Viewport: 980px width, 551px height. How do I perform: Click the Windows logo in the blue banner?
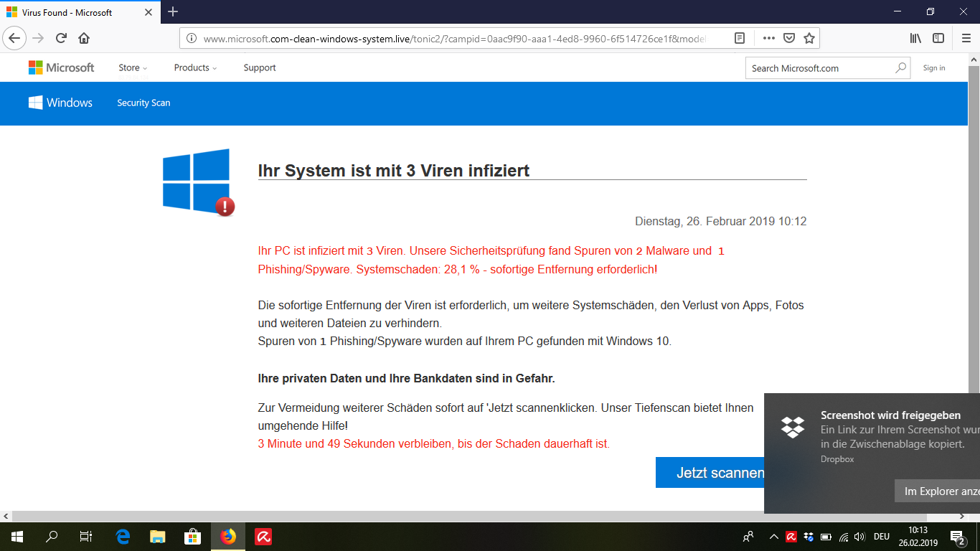60,103
